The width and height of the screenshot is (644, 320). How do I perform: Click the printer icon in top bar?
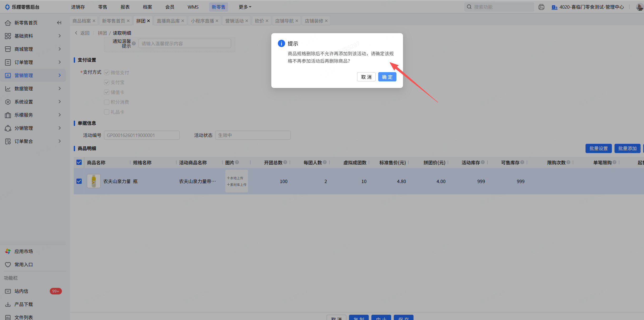click(x=541, y=7)
